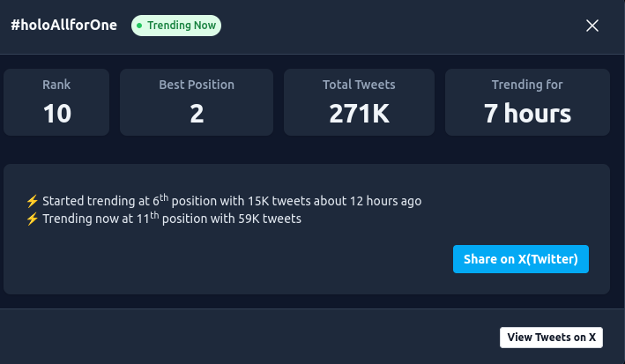This screenshot has height=364, width=625.
Task: Open View Tweets on X
Action: pyautogui.click(x=552, y=338)
